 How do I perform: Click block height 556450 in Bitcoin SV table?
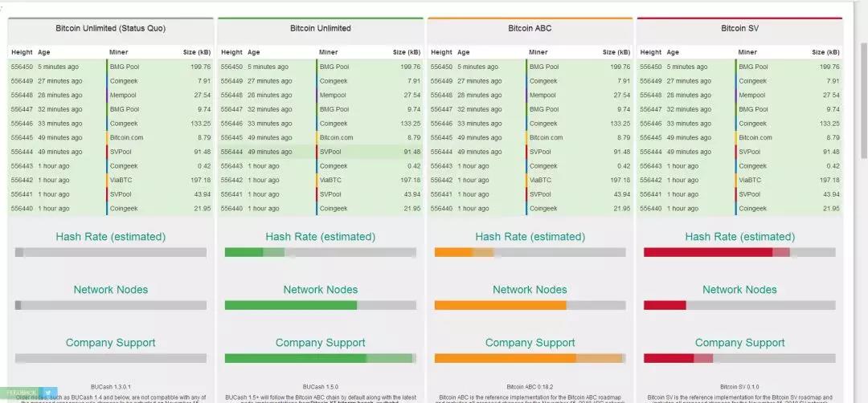650,67
